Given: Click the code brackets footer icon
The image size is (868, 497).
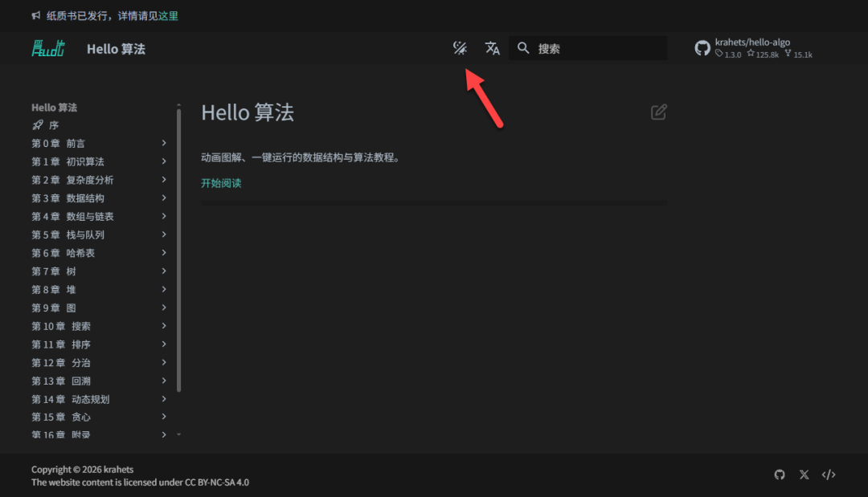Looking at the screenshot, I should [x=829, y=475].
